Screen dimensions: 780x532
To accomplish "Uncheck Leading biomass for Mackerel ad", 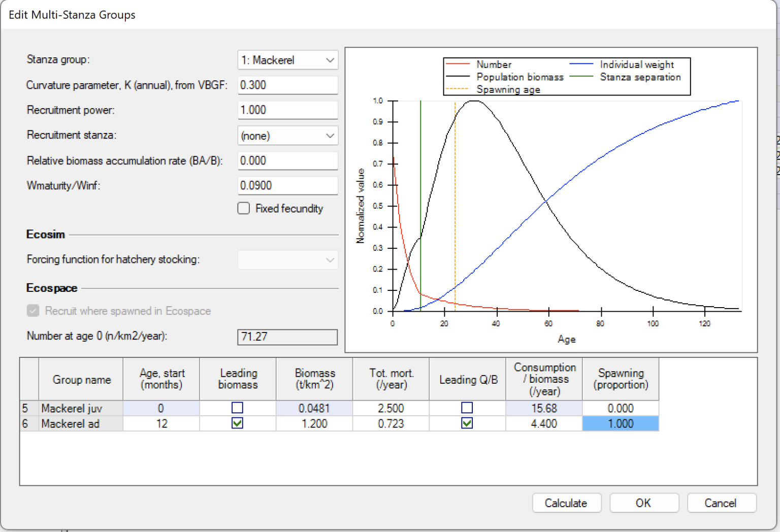I will (x=238, y=423).
